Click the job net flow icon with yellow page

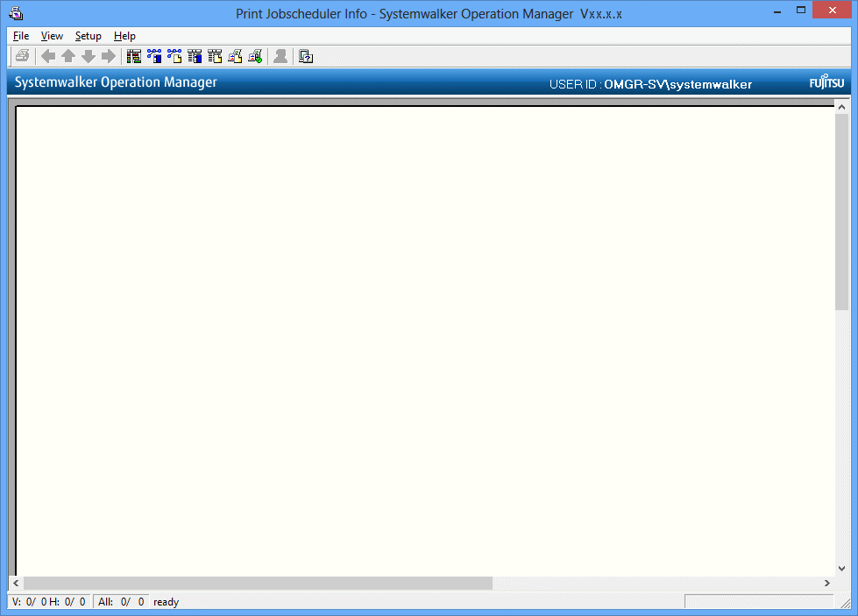pyautogui.click(x=174, y=56)
